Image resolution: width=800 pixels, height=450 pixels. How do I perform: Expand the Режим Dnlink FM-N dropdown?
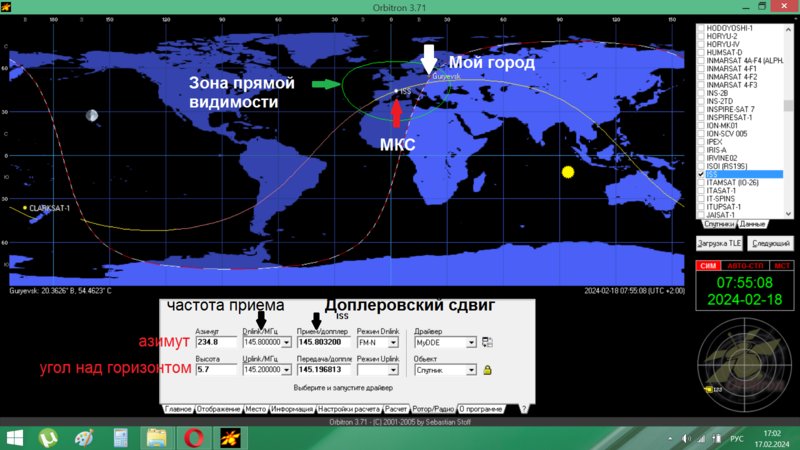pos(393,342)
